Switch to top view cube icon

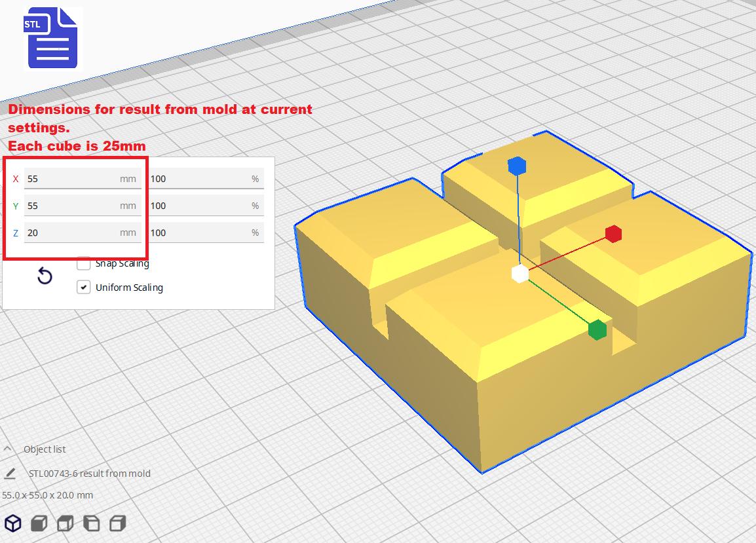[x=65, y=523]
